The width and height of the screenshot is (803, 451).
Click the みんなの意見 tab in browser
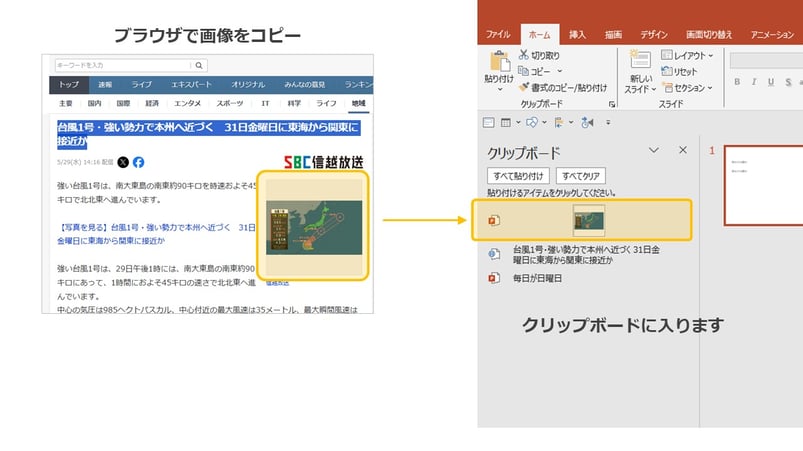pos(305,84)
